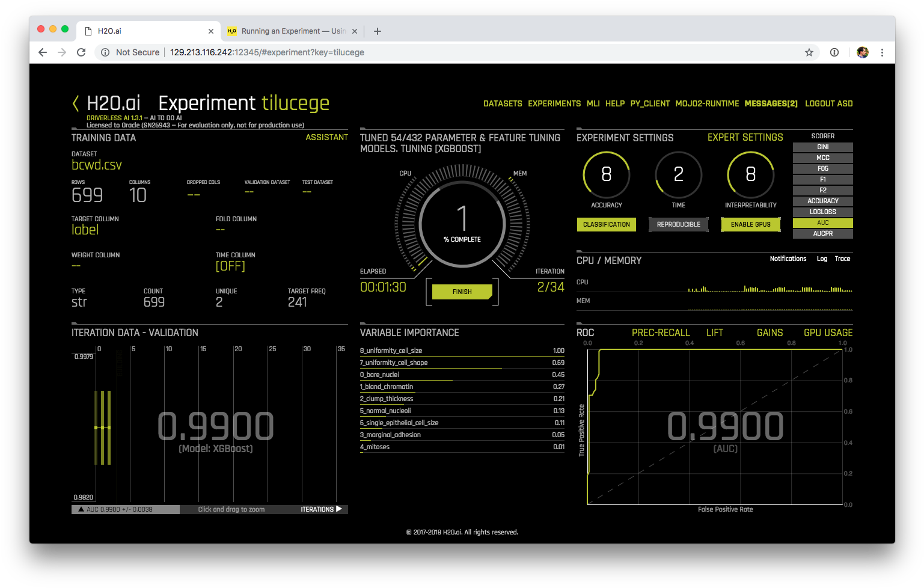This screenshot has height=588, width=924.
Task: Click the Accuracy dial showing 8
Action: pyautogui.click(x=607, y=175)
